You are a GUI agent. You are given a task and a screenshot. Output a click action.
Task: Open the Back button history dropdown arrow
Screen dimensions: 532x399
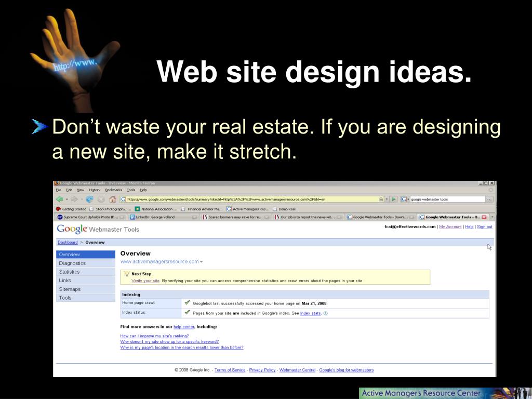point(67,199)
